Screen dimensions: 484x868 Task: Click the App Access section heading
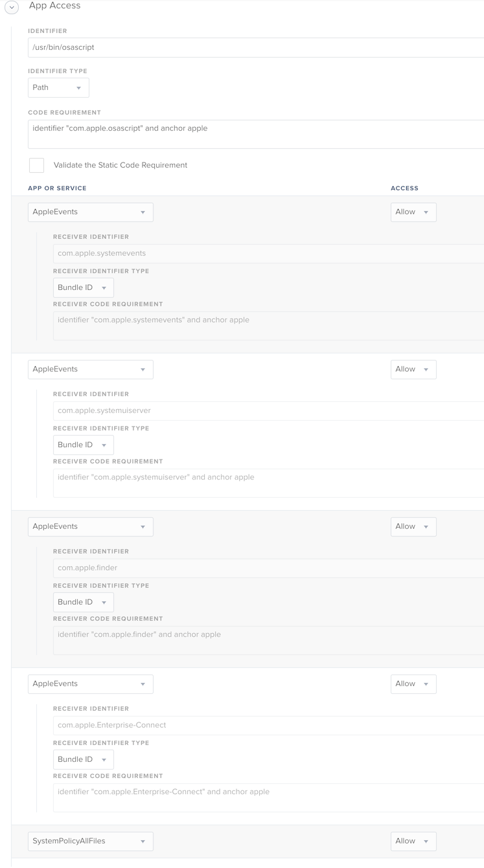click(x=55, y=6)
